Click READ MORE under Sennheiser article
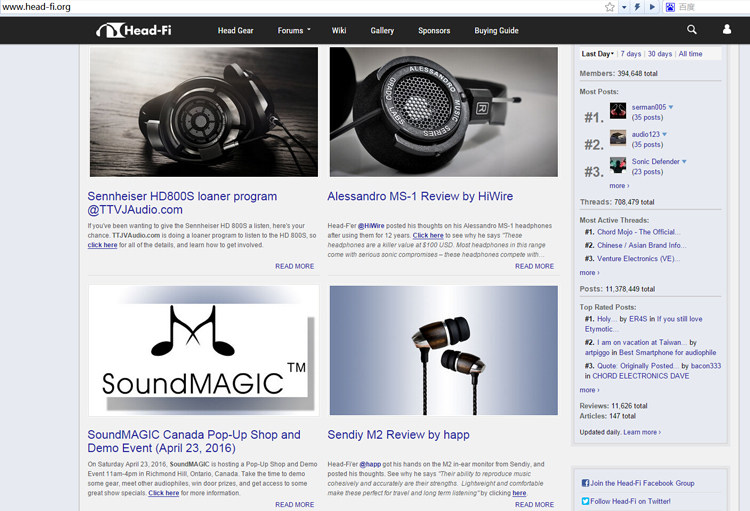The width and height of the screenshot is (750, 511). point(295,266)
